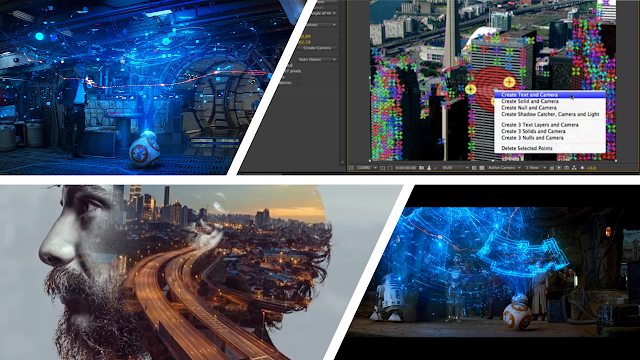Open the show channel RGB icon

click(x=437, y=168)
